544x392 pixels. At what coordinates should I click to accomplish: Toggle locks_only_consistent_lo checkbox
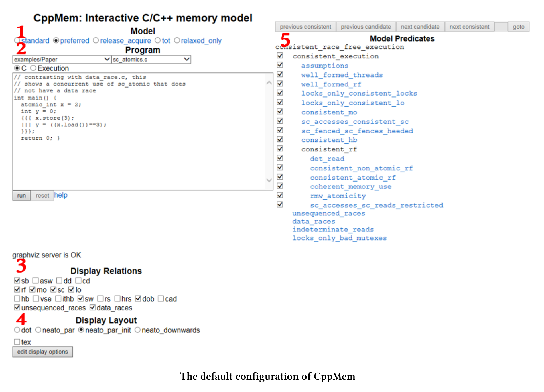coord(280,102)
